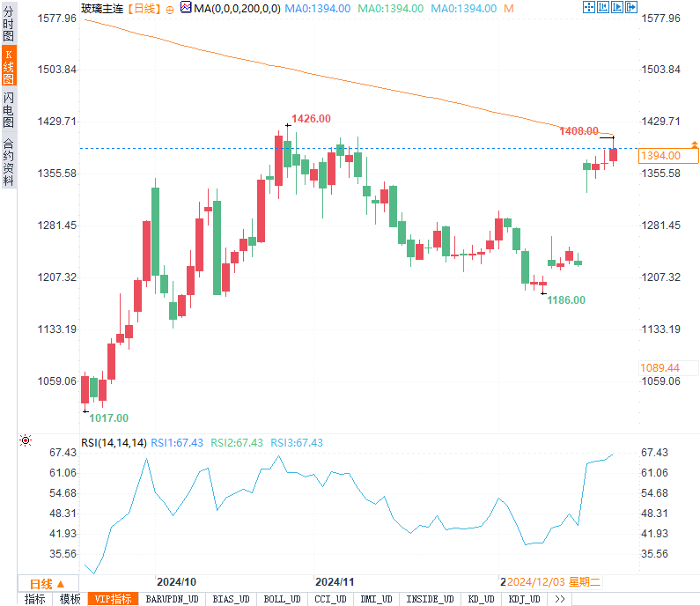The image size is (700, 606).
Task: Click the orange arrow on price tag 1394.00
Action: 695,144
